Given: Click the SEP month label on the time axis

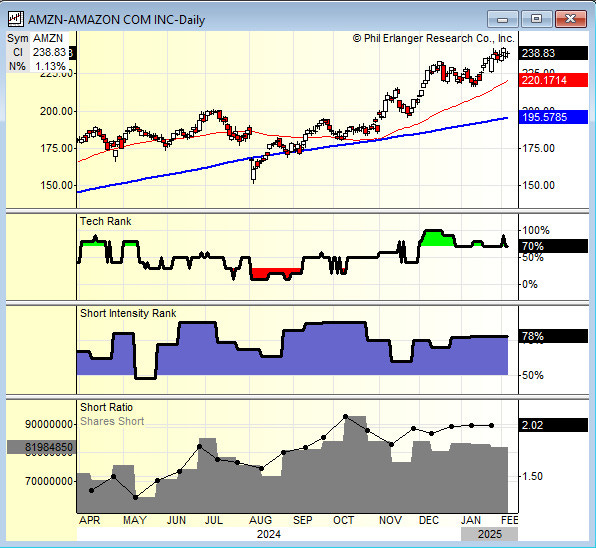Looking at the screenshot, I should [303, 520].
